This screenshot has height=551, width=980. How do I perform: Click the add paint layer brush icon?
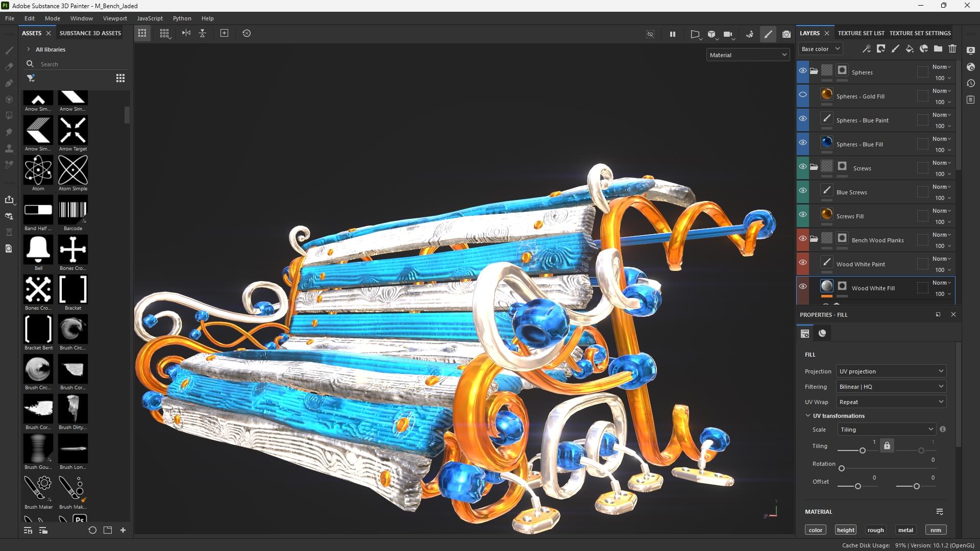click(895, 49)
